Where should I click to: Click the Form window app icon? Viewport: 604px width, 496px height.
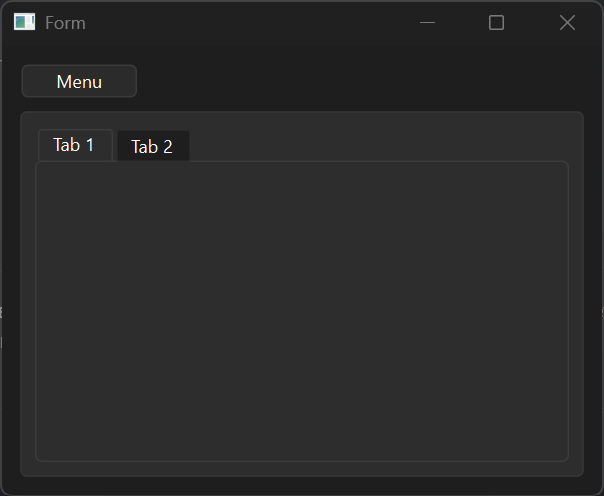(24, 23)
